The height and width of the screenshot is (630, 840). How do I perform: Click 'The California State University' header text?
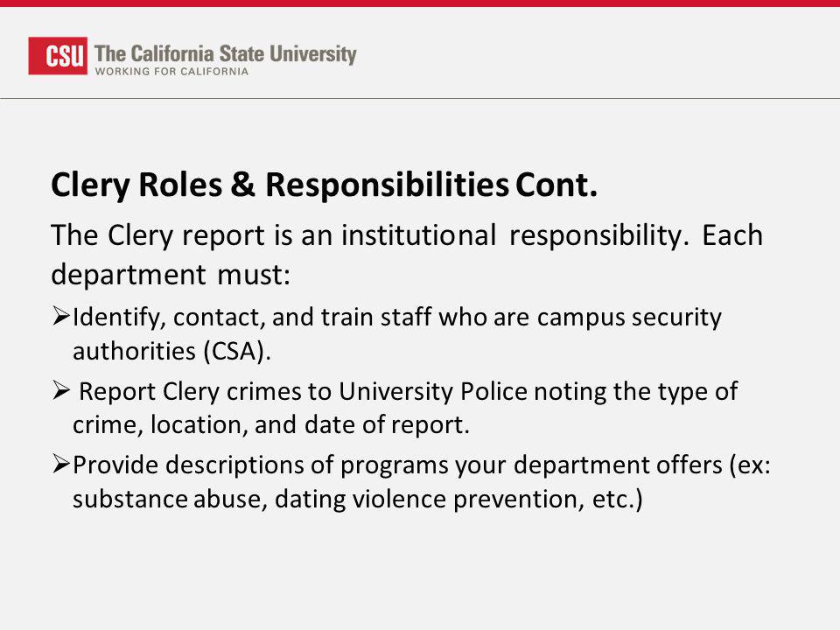226,54
